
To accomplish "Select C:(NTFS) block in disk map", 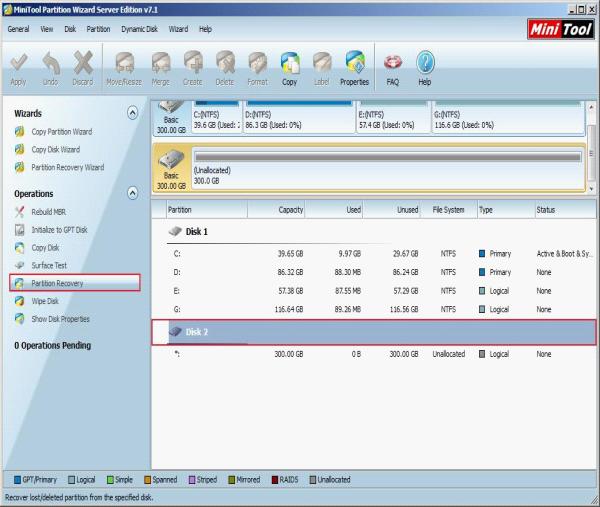I will click(x=216, y=117).
